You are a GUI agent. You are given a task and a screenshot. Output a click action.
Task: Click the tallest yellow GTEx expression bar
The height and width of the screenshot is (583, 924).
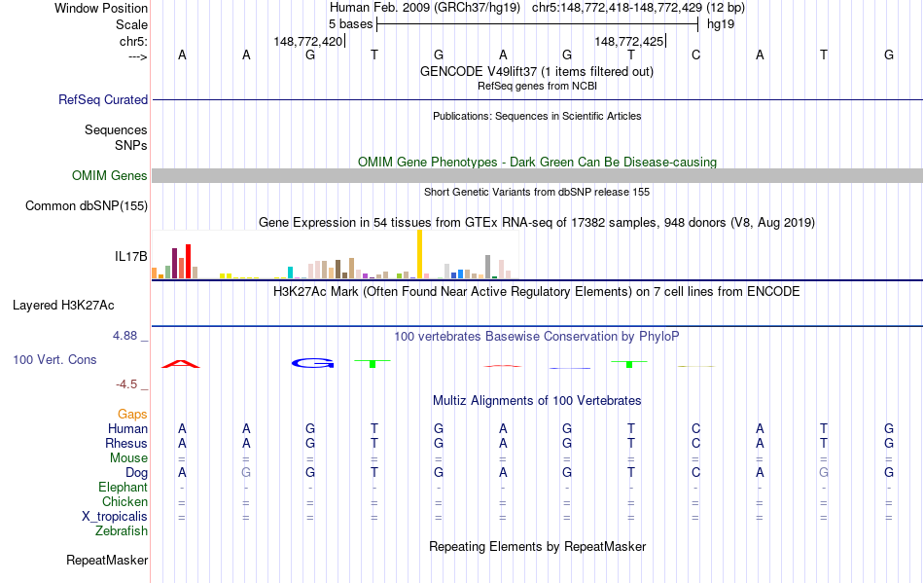(x=419, y=254)
